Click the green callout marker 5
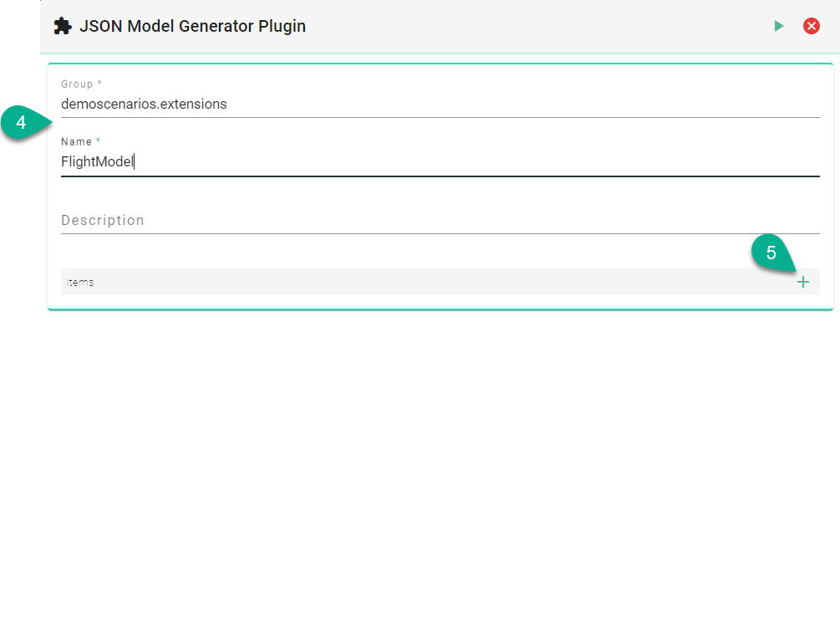The image size is (840, 623). (x=771, y=253)
